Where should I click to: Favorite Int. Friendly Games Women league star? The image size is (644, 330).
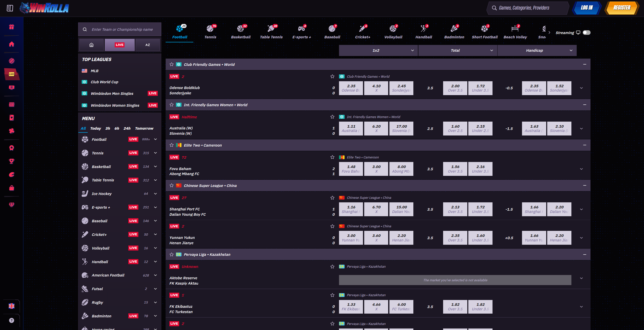pos(172,105)
